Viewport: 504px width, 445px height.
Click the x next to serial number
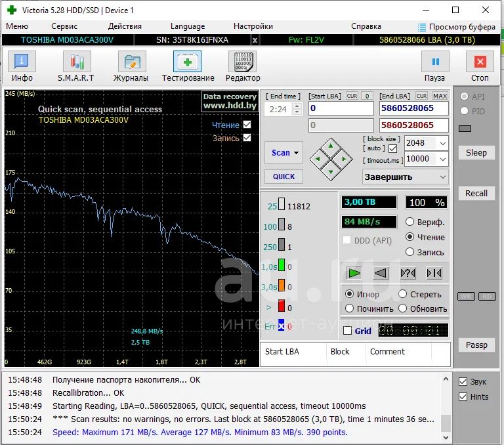pos(255,40)
